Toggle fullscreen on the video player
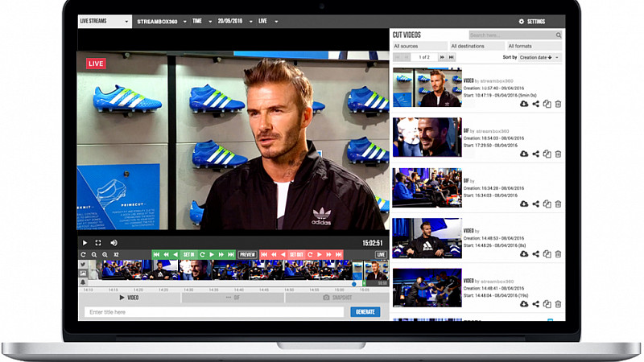644x362 pixels. [x=98, y=243]
